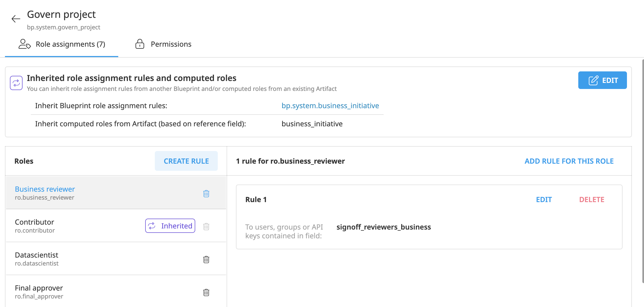Click the sync icon inside the Inherited badge
644x307 pixels.
152,226
